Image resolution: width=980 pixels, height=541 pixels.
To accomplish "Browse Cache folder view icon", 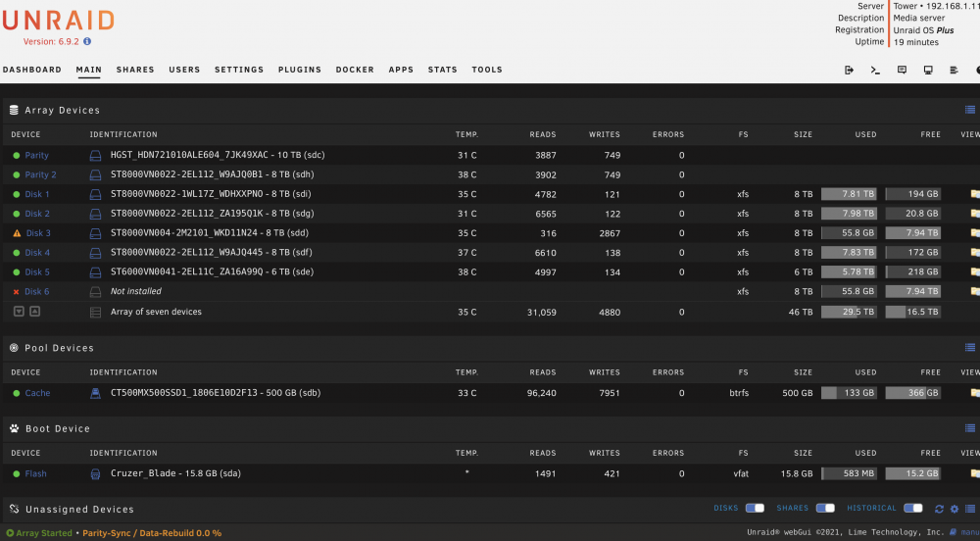I will 975,393.
